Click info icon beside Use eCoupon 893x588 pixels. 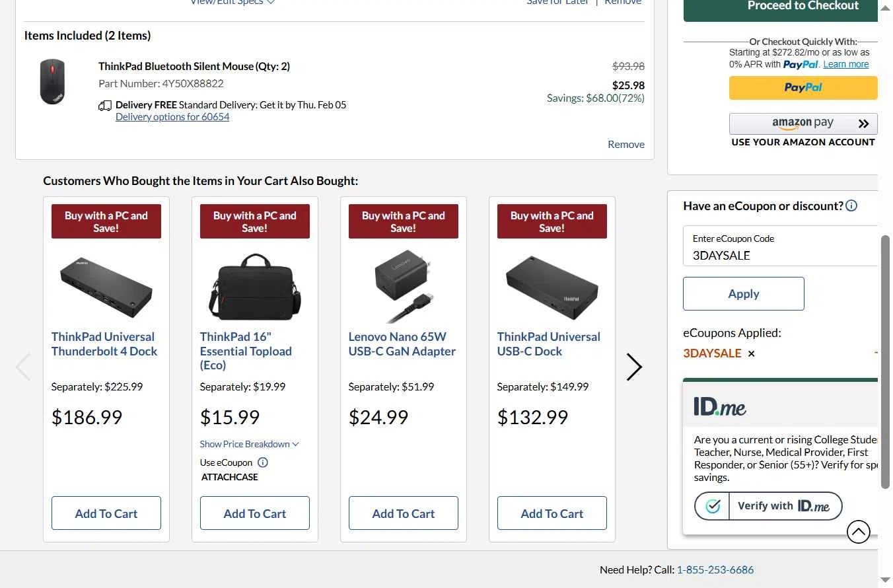[x=263, y=462]
